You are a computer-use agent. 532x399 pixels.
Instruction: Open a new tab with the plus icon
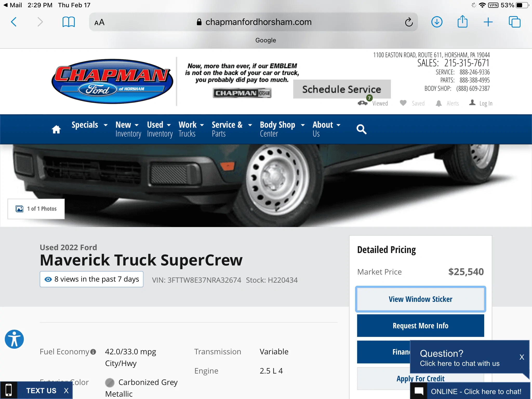pos(488,22)
